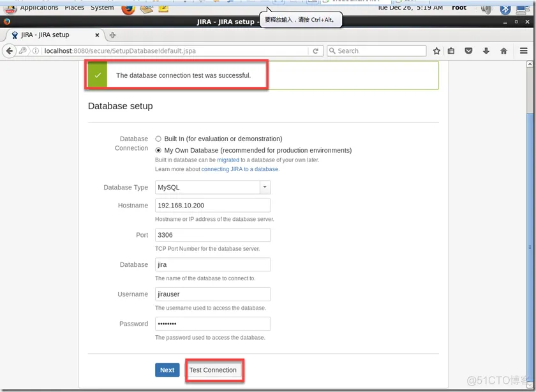This screenshot has width=536, height=392.
Task: Click inside the Hostname input field
Action: 212,205
